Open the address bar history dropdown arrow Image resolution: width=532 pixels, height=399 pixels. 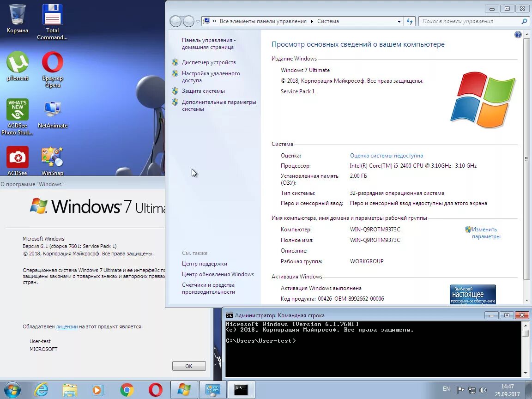click(399, 21)
